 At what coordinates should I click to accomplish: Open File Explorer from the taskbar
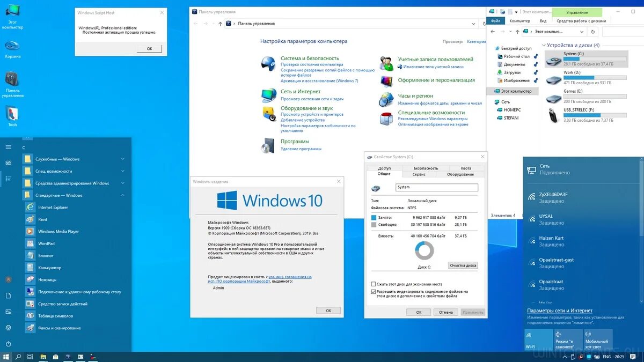point(43,357)
